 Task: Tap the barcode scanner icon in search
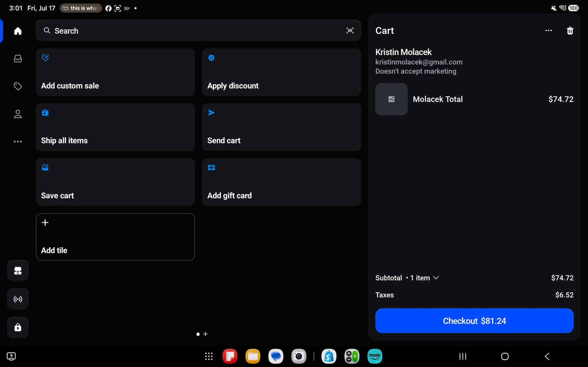pyautogui.click(x=350, y=30)
